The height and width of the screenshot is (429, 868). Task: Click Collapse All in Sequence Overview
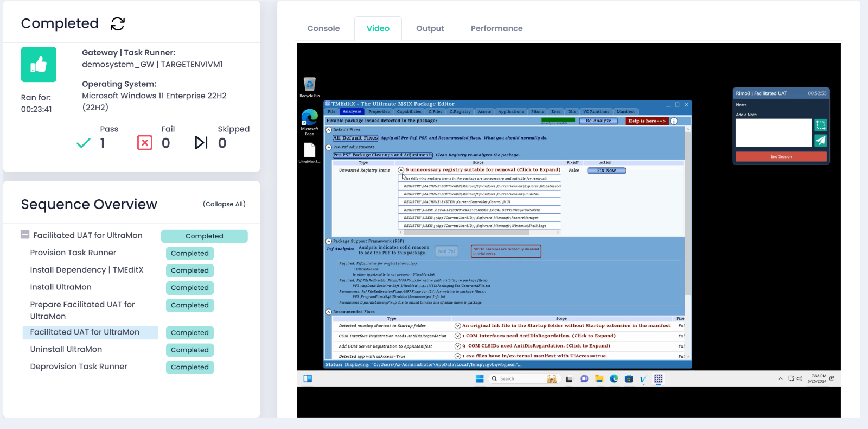[224, 204]
